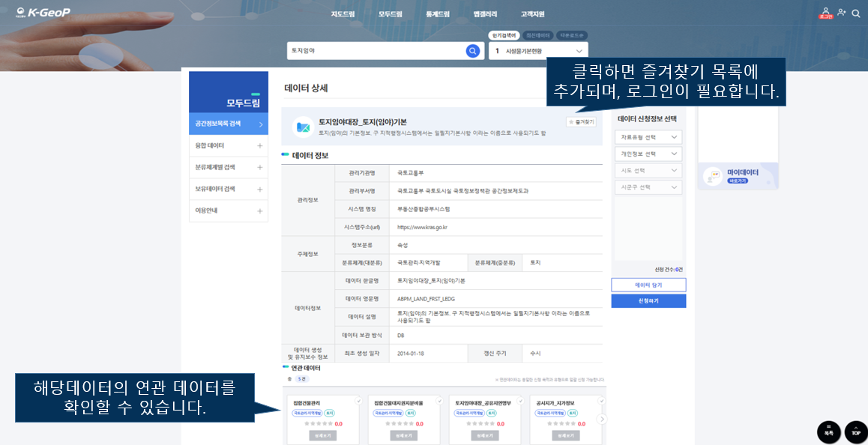Open the 자료유형 선택 dropdown

pyautogui.click(x=648, y=137)
